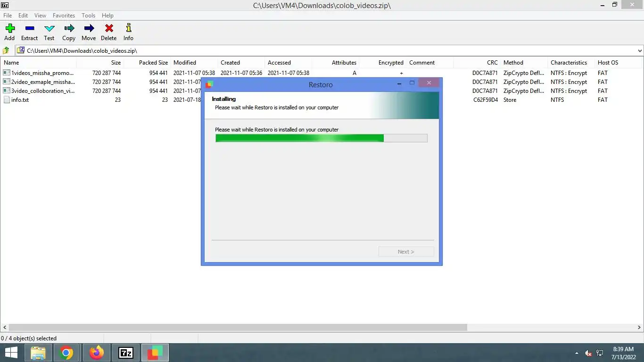Image resolution: width=644 pixels, height=362 pixels.
Task: Launch Firefox from taskbar
Action: (97, 353)
